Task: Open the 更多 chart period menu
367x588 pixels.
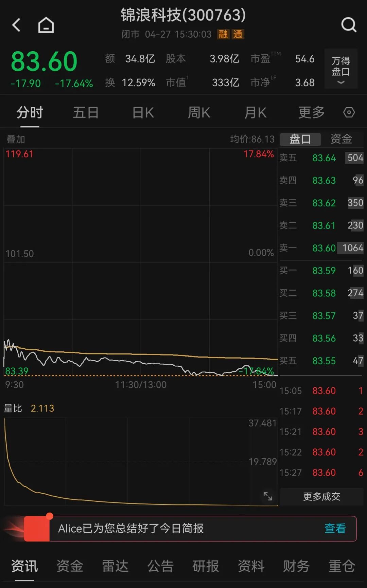Action: [311, 112]
